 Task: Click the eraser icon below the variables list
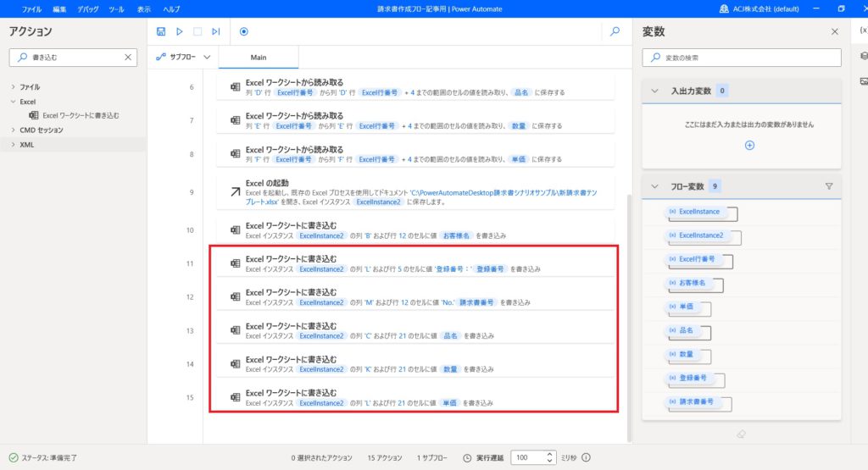click(742, 434)
